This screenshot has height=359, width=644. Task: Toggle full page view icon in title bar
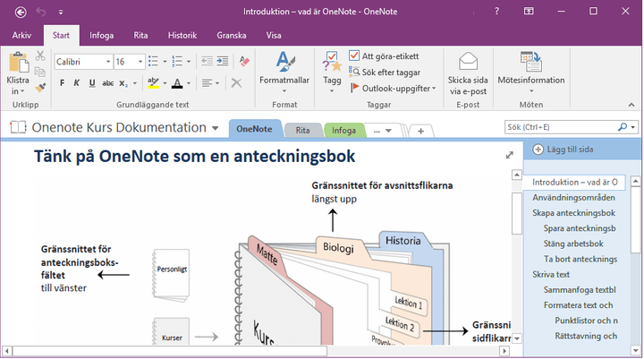coord(529,12)
